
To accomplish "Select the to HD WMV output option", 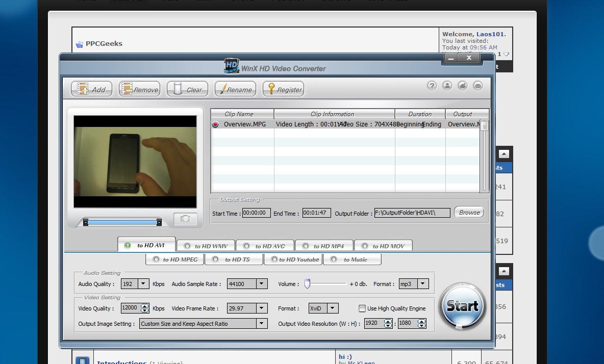I will pyautogui.click(x=206, y=246).
